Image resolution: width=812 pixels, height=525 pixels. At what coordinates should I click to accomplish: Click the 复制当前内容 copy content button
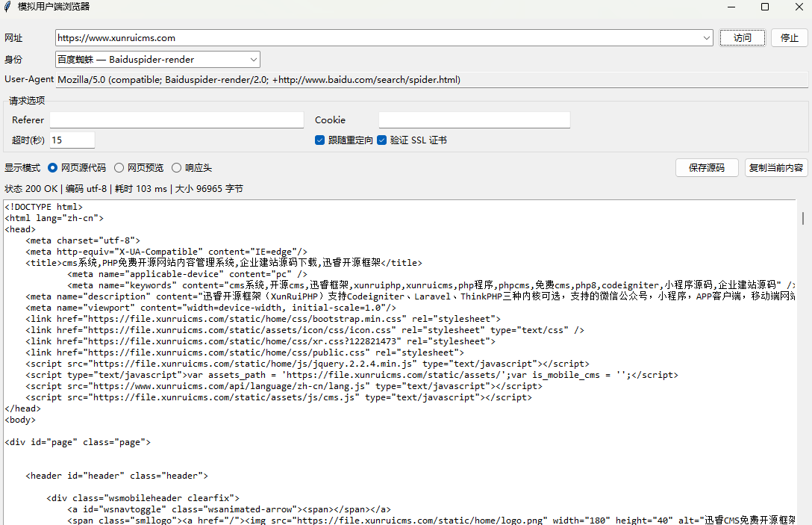(x=776, y=168)
